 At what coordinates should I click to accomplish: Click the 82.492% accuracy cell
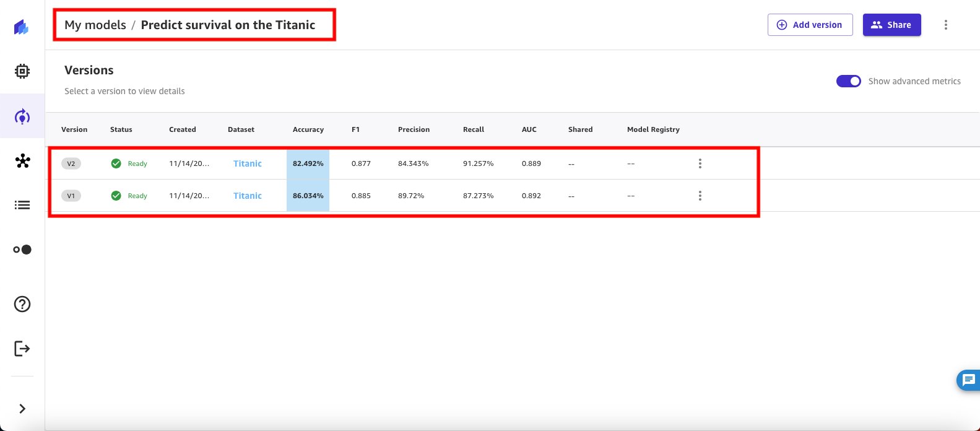tap(308, 163)
